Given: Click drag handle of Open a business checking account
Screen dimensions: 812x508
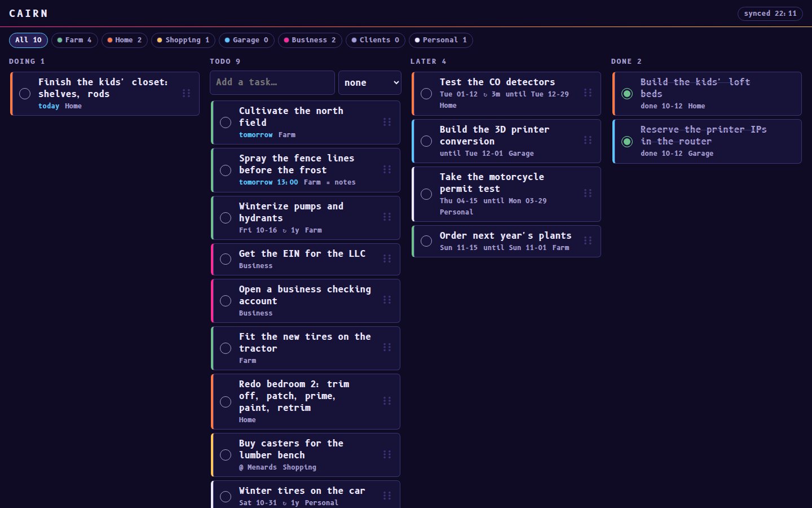Looking at the screenshot, I should click(387, 300).
